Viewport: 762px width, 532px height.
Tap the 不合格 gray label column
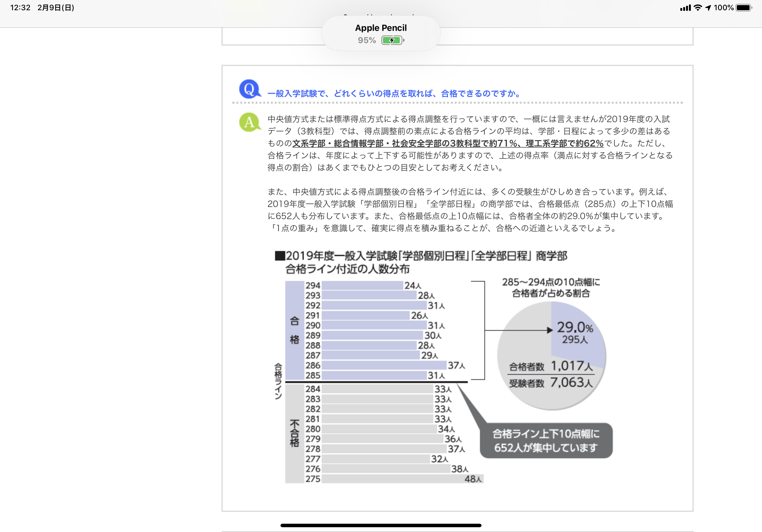[x=295, y=433]
